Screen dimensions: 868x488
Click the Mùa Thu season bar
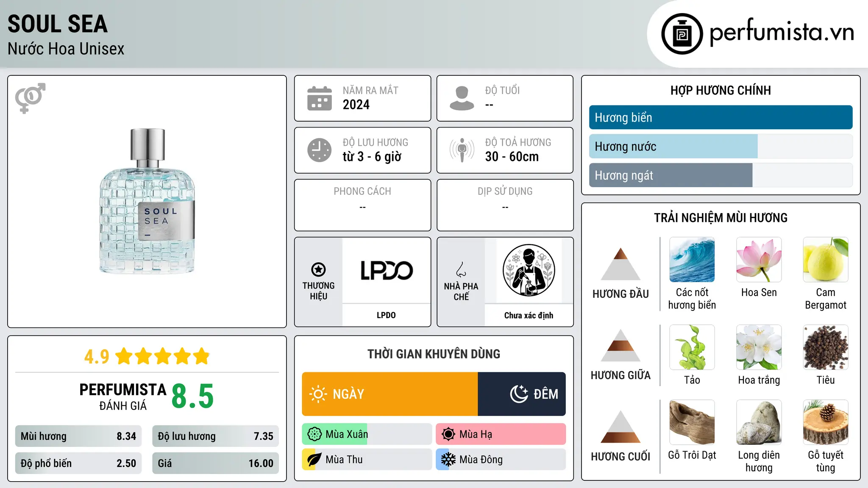367,460
